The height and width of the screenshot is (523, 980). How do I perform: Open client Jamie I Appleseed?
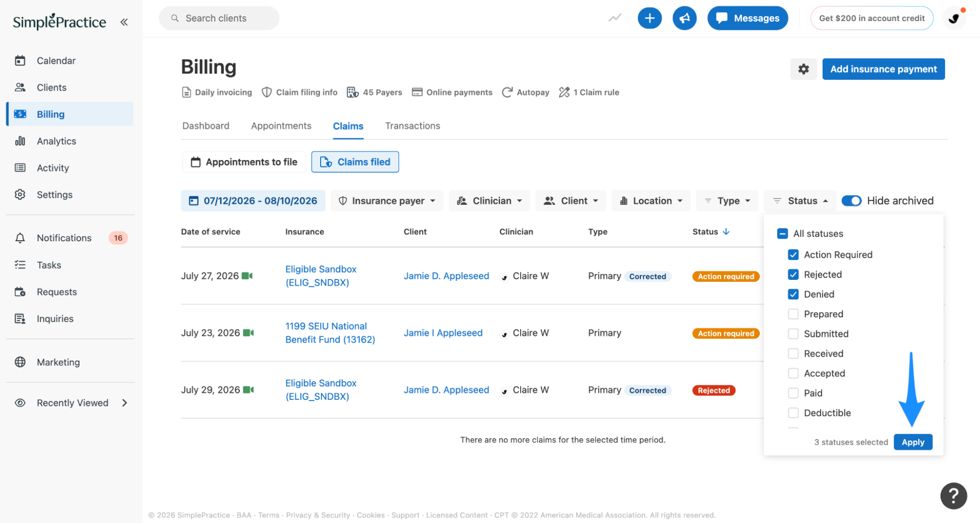click(443, 333)
